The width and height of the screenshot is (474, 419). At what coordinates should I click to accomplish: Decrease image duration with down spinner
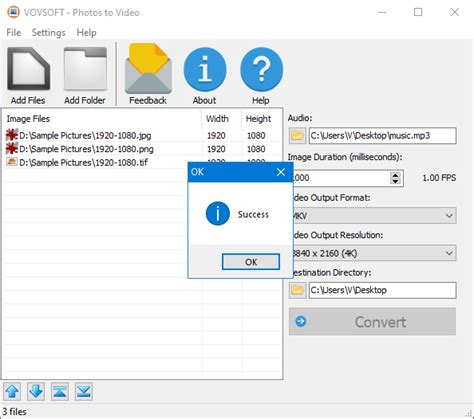coord(395,181)
